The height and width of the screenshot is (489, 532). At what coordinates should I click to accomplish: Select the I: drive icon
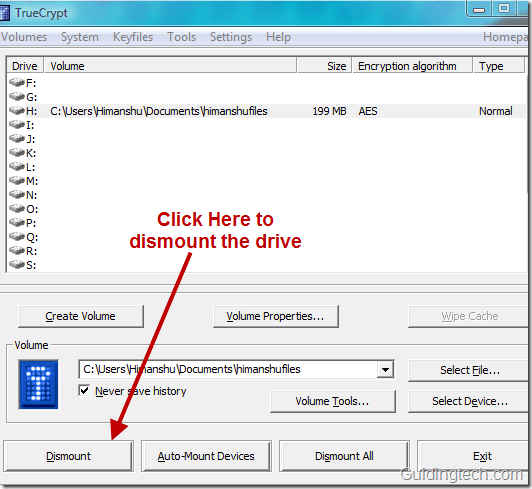coord(17,125)
